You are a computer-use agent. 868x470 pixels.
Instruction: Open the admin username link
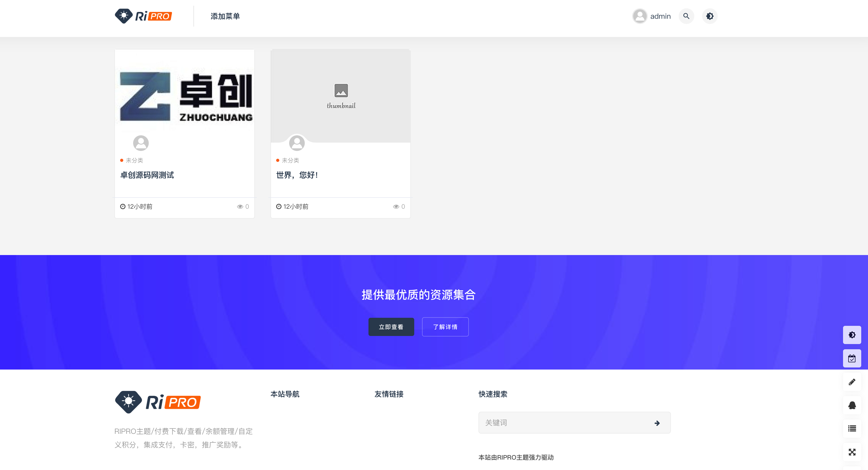point(660,16)
